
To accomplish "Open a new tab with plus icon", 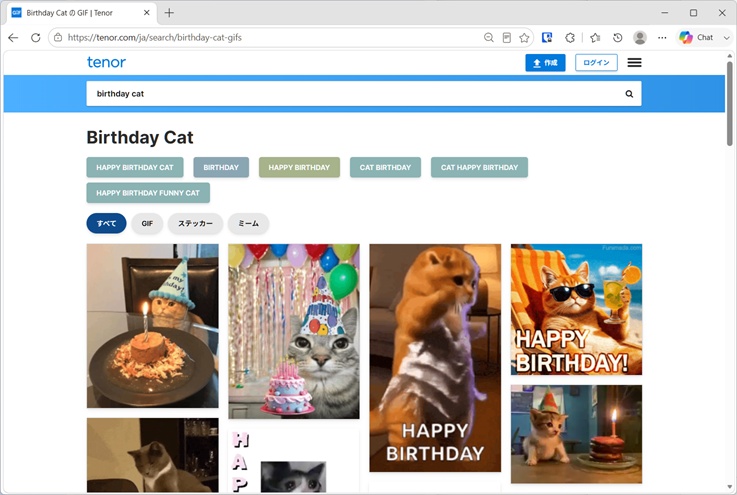I will pyautogui.click(x=169, y=13).
